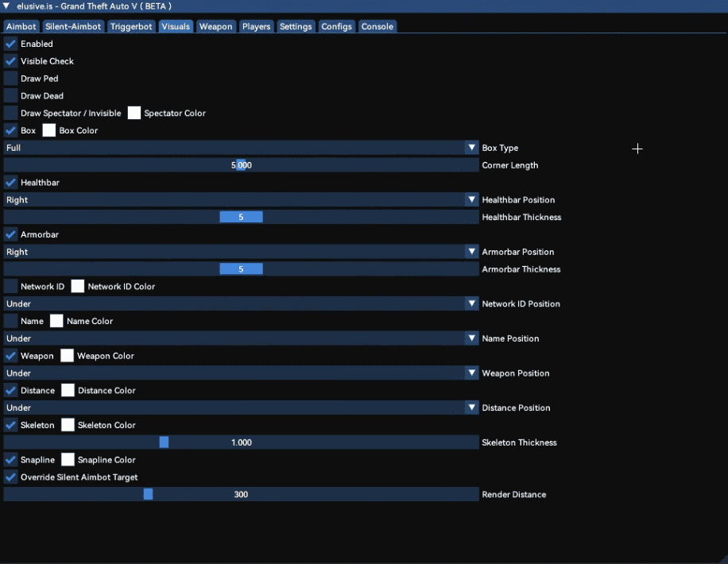Open the Weapon Position dropdown
728x564 pixels.
[x=241, y=373]
